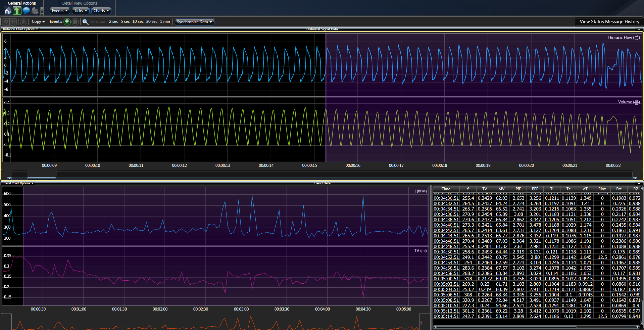Image resolution: width=644 pixels, height=330 pixels.
Task: Add an event with the green plus icon
Action: [x=67, y=22]
